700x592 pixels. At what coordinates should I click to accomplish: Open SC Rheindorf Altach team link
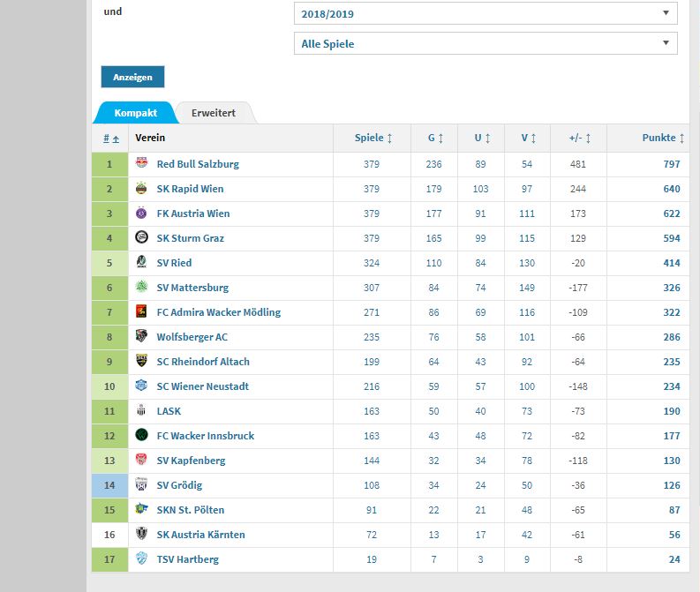pos(203,362)
